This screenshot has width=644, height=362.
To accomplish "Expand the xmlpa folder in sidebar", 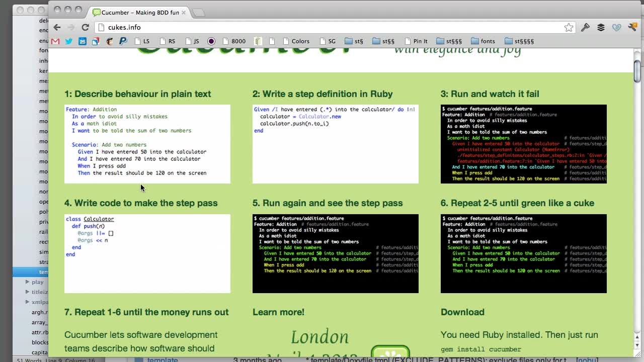I will (27, 302).
